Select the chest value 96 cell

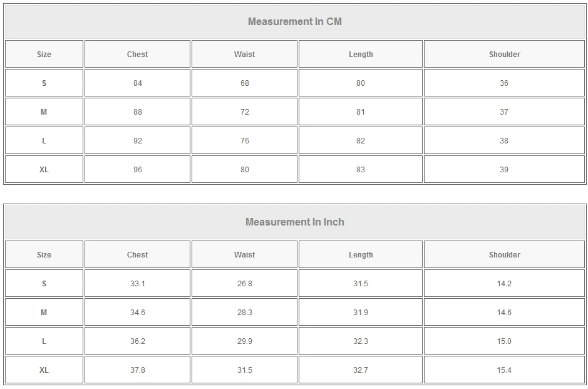[137, 170]
